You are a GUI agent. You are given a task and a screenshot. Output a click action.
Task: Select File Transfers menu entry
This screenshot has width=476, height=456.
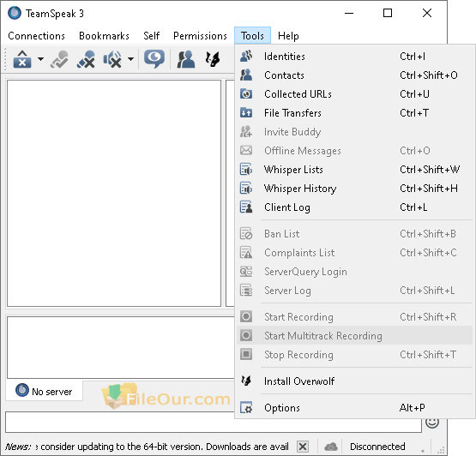coord(354,113)
